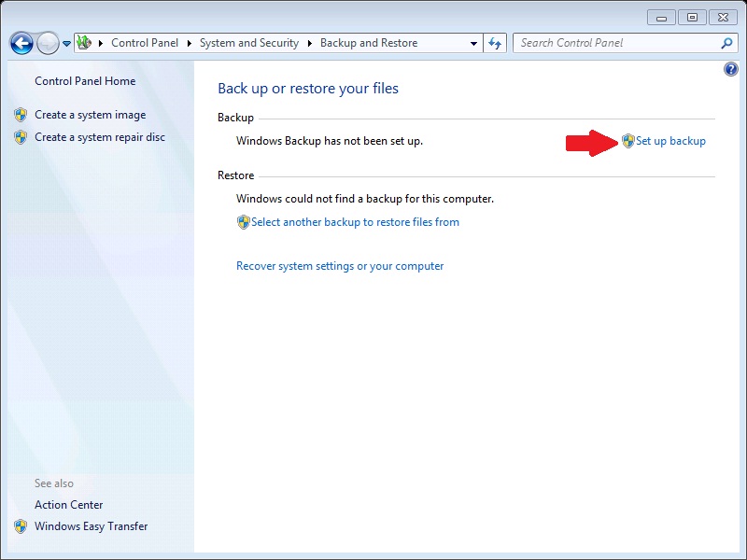Image resolution: width=747 pixels, height=560 pixels.
Task: Click the search magnifier icon
Action: (726, 43)
